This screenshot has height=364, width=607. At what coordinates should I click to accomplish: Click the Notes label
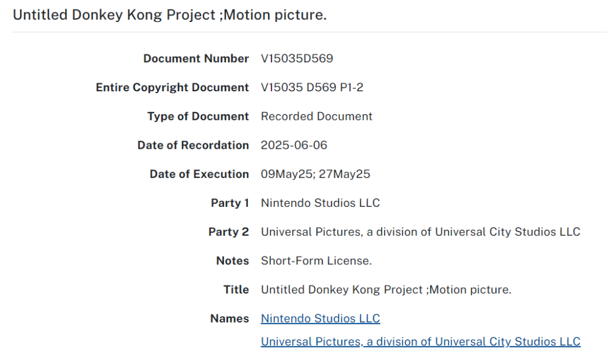point(232,261)
